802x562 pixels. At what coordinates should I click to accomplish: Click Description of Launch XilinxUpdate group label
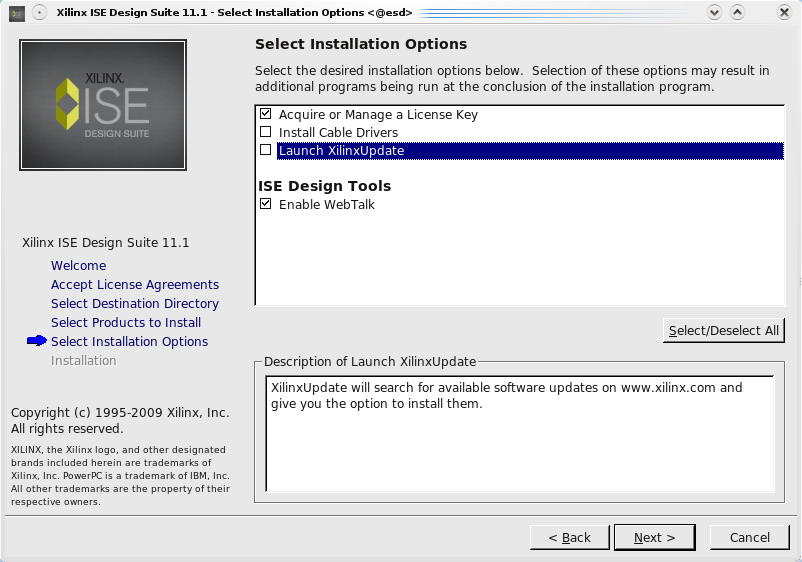coord(370,362)
